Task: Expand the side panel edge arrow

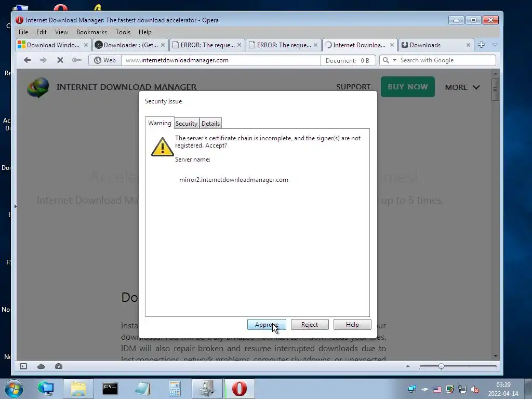Action: pos(15,206)
